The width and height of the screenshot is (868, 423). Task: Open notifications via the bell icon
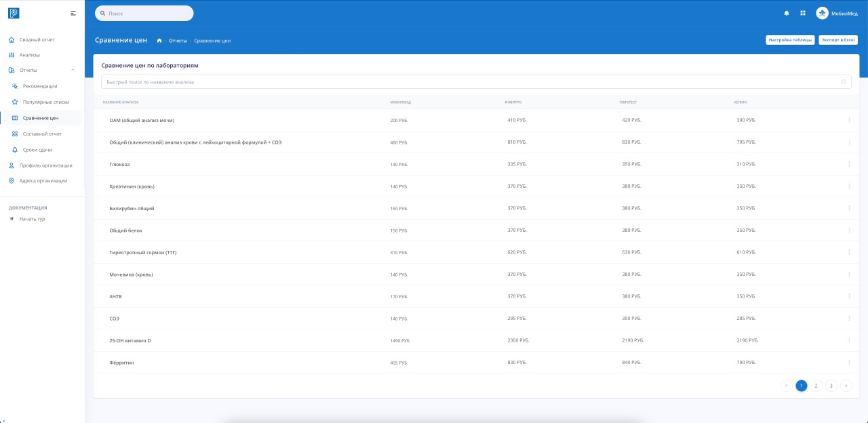pos(787,13)
